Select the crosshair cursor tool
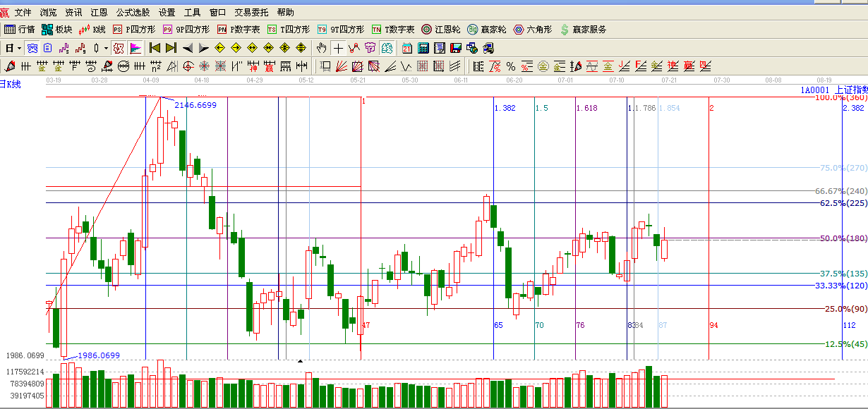Viewport: 868px width, 409px height. click(338, 48)
